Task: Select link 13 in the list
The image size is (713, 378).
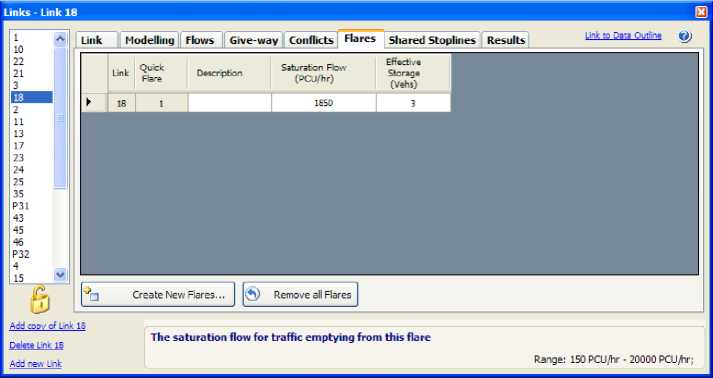Action: (32, 134)
